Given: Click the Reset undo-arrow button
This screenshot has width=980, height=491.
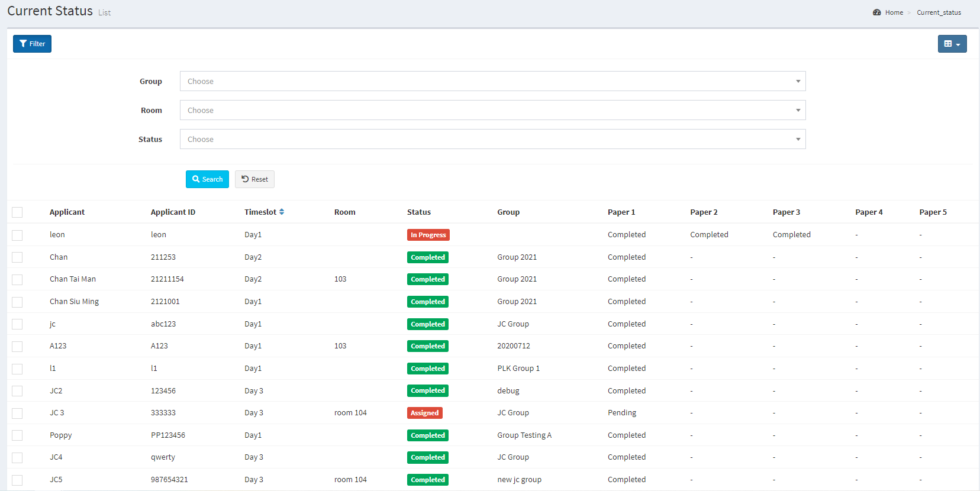Looking at the screenshot, I should 254,179.
